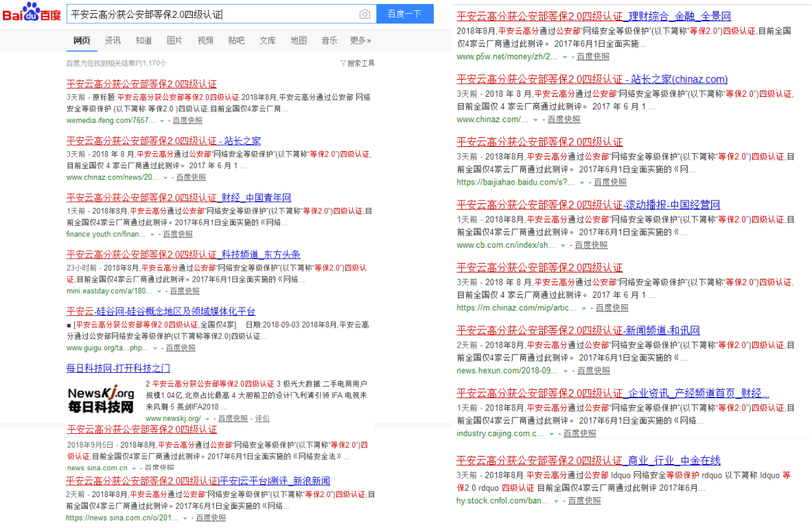Open 百度快照 for www.chinaz.com/news result

[x=191, y=177]
